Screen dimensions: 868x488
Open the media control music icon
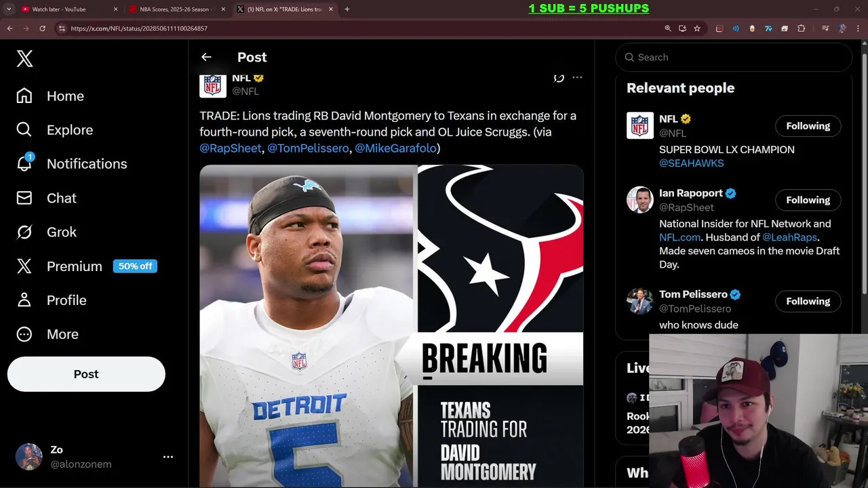pyautogui.click(x=825, y=28)
